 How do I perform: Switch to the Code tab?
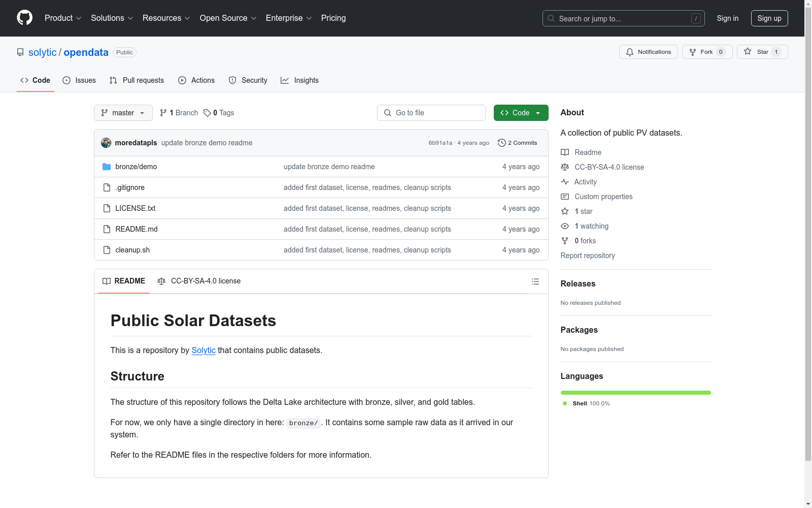pos(36,80)
